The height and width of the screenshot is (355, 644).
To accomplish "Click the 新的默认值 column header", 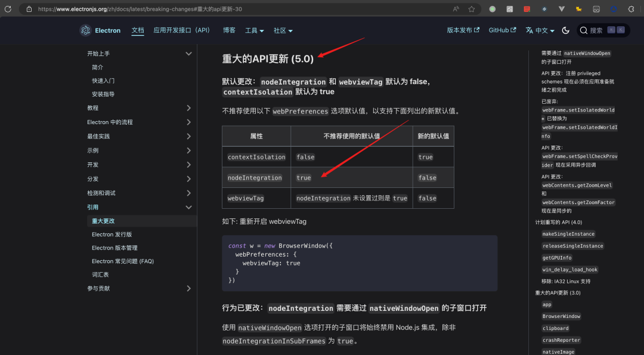I will pos(434,136).
